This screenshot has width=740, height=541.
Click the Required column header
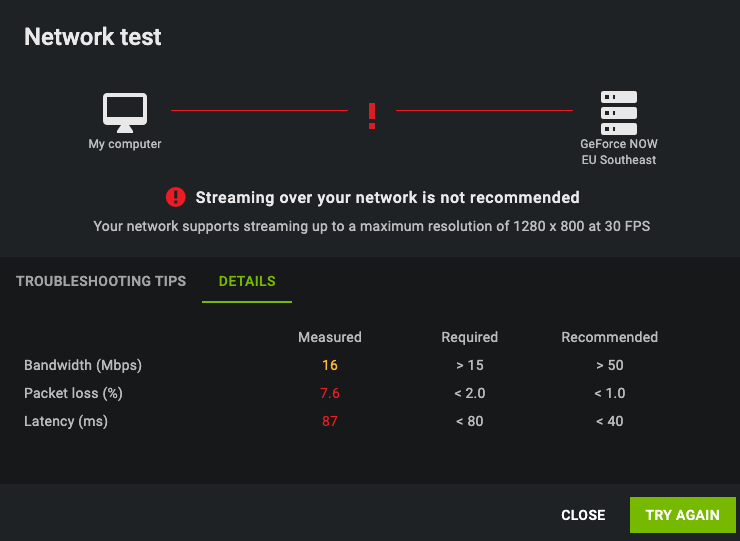coord(470,337)
